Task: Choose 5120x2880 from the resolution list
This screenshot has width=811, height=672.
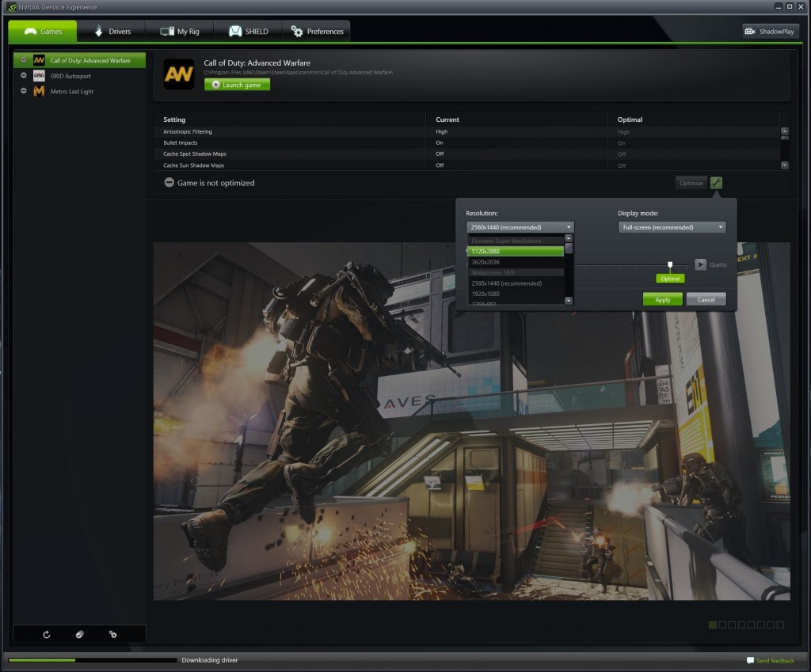Action: click(516, 251)
